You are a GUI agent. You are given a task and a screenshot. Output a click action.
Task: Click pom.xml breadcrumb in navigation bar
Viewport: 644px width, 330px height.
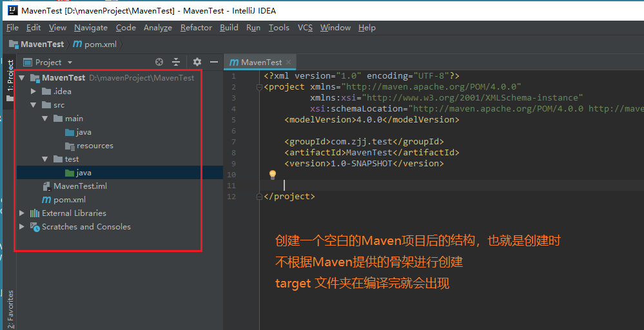95,44
